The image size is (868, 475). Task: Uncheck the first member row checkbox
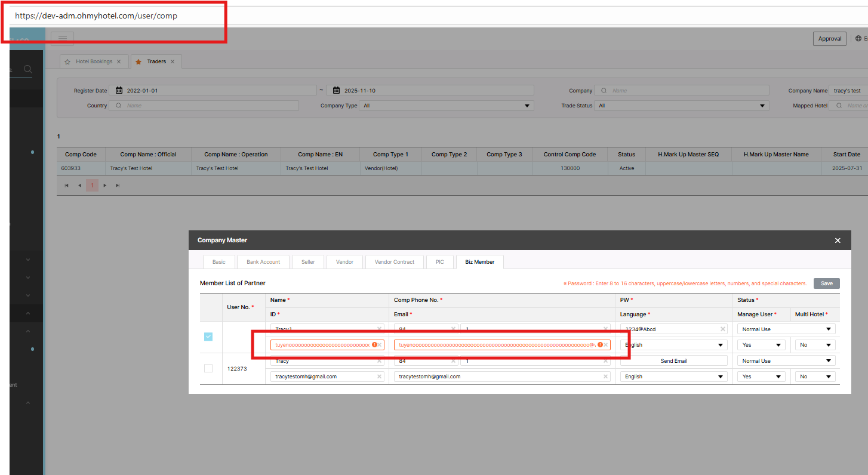click(x=208, y=337)
